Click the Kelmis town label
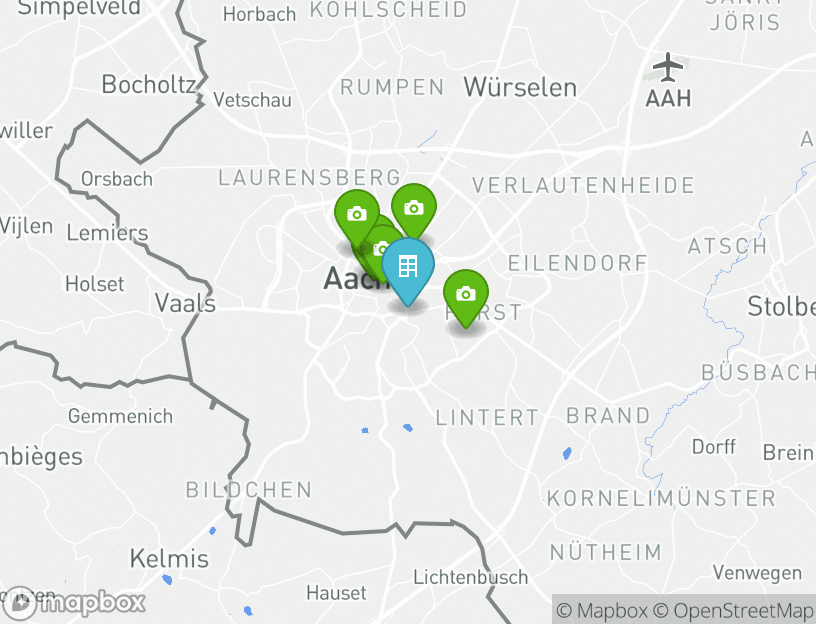This screenshot has width=816, height=624. click(169, 558)
